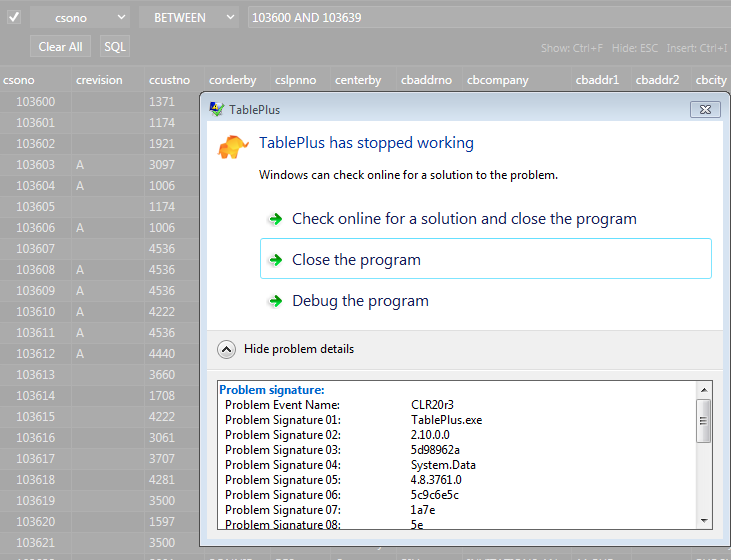Image resolution: width=731 pixels, height=560 pixels.
Task: Click green arrow beside 'Debug the program'
Action: [276, 301]
